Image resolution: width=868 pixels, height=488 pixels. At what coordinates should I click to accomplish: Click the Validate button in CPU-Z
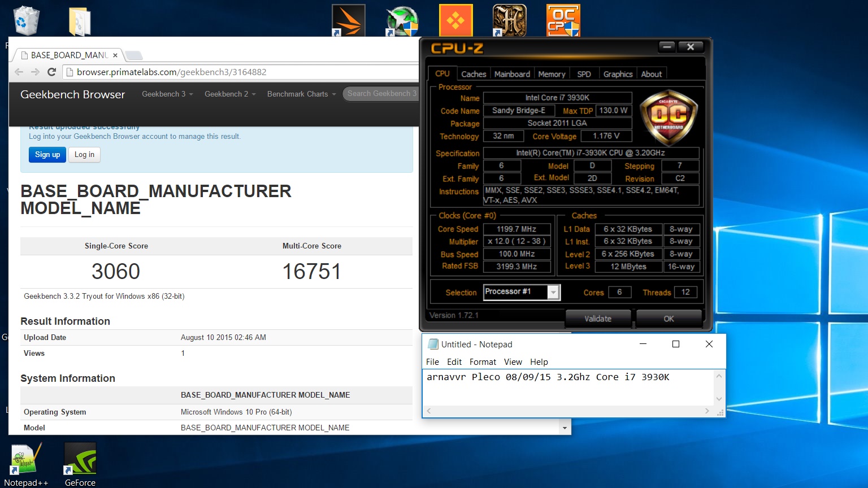(598, 319)
